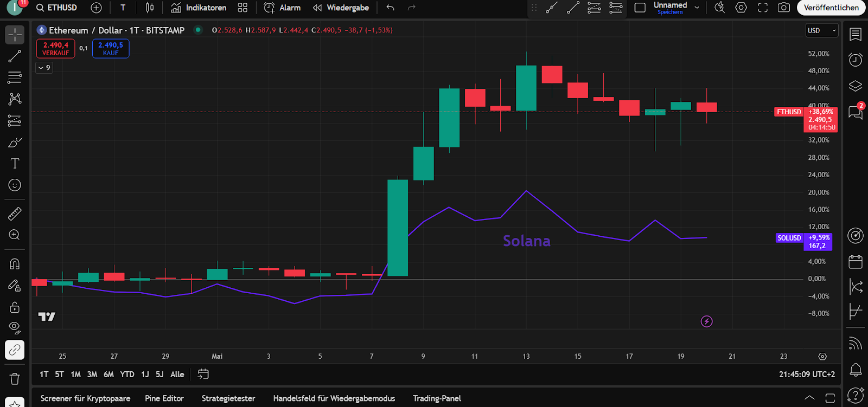
Task: Select the YTD time range
Action: 127,374
